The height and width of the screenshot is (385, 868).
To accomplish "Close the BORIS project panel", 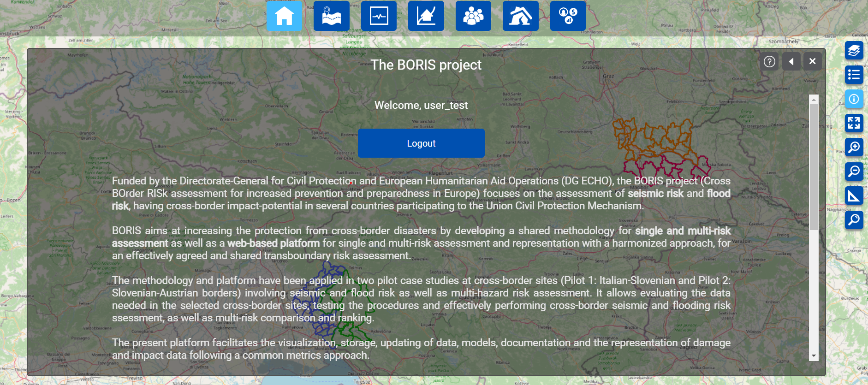I will click(813, 61).
